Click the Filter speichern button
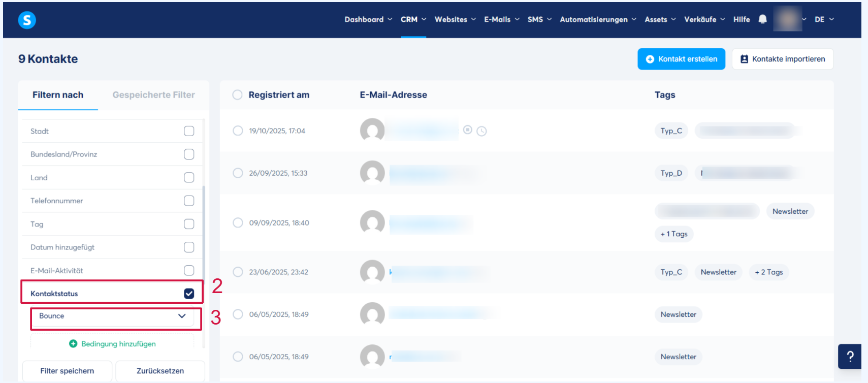Image resolution: width=868 pixels, height=383 pixels. tap(67, 371)
